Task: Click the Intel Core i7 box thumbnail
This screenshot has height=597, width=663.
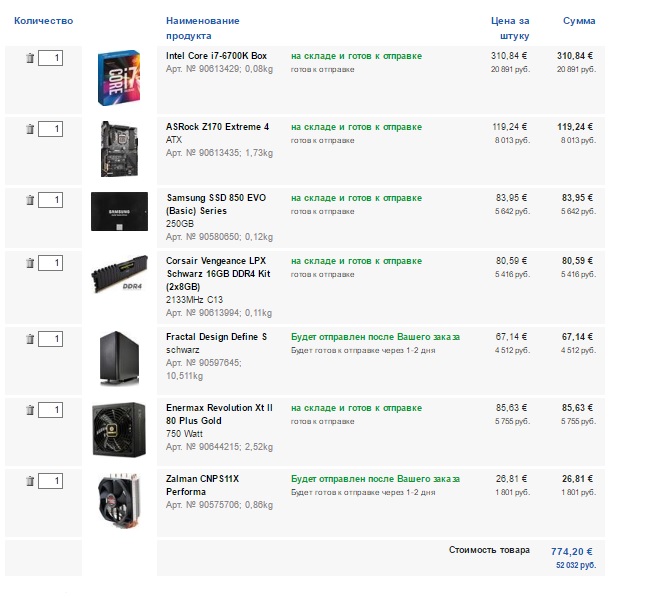Action: tap(118, 78)
